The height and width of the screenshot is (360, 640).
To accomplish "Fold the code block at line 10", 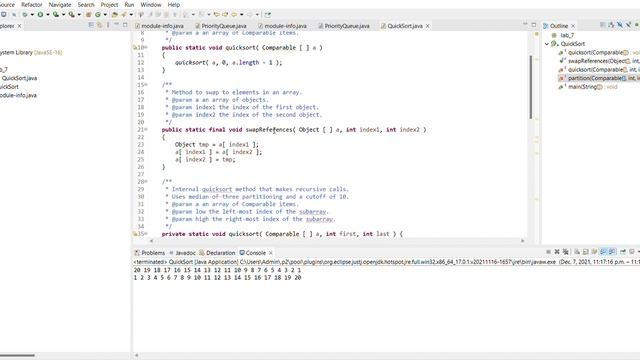I will tap(146, 47).
